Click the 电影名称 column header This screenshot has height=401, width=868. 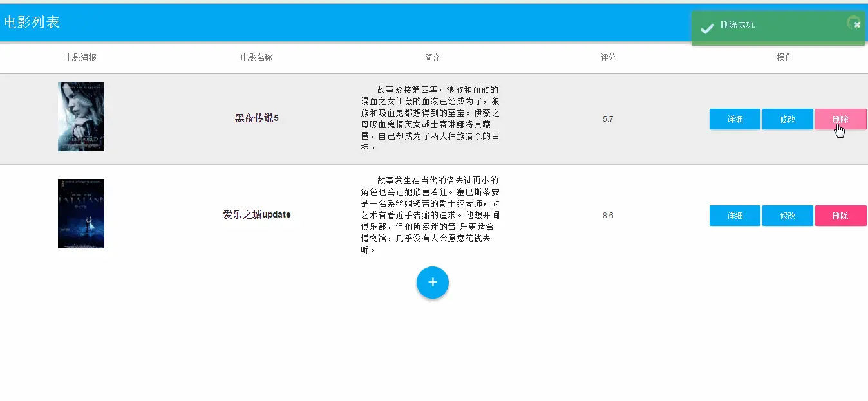click(256, 57)
